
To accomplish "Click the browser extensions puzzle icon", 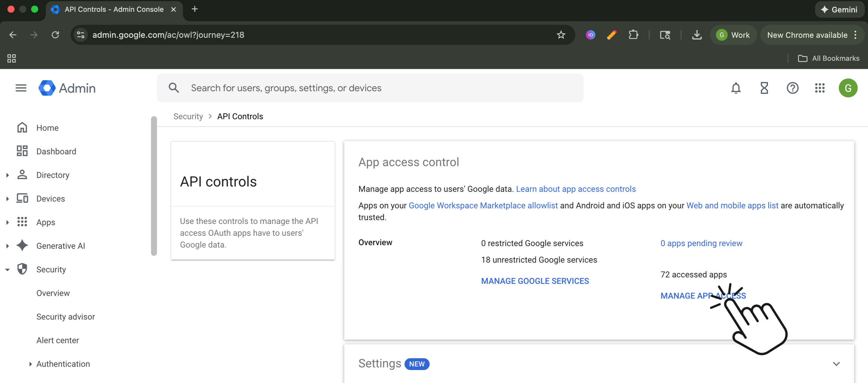I will (x=634, y=35).
